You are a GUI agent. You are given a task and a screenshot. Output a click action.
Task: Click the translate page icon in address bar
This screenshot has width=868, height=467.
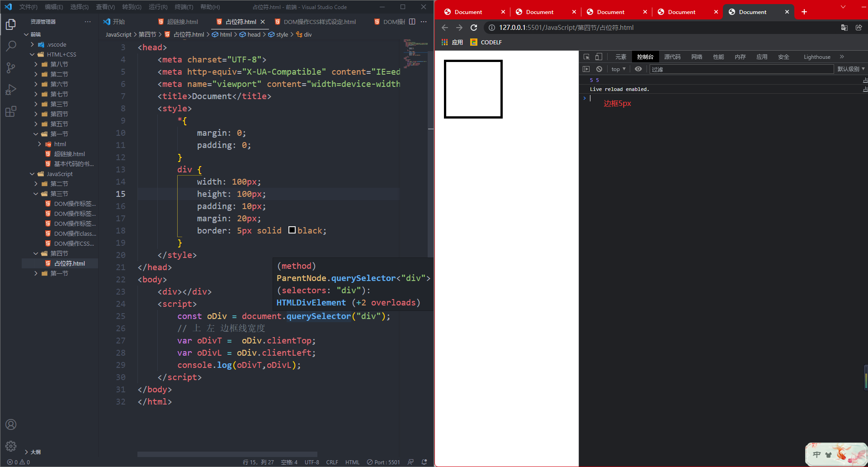[x=844, y=28]
